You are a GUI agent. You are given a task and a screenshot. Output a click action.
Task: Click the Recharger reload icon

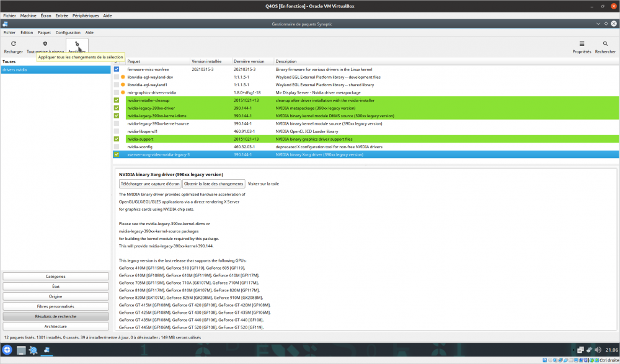[13, 44]
